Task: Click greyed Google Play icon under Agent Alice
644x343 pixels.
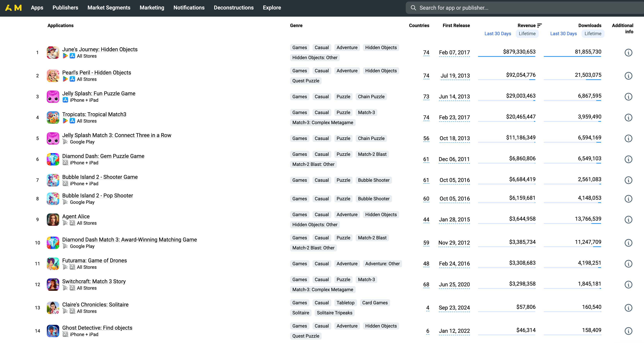Action: (x=65, y=223)
